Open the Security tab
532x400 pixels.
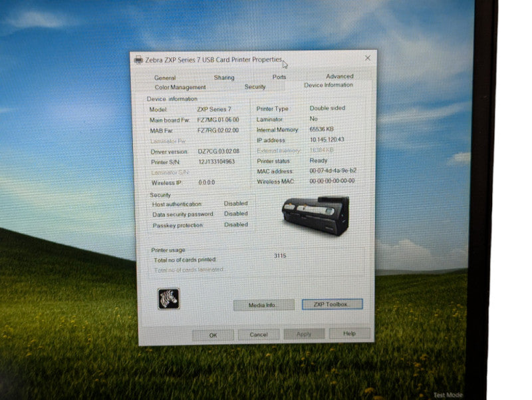pos(255,87)
